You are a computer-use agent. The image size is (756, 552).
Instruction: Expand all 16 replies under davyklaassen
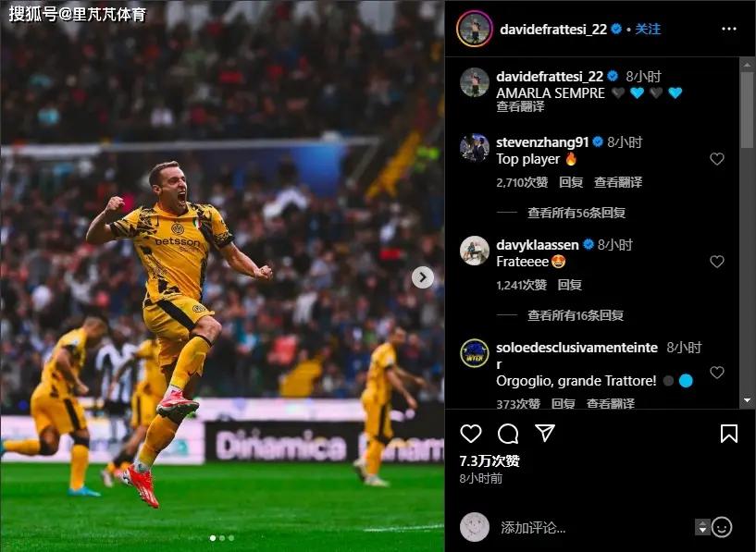point(576,315)
